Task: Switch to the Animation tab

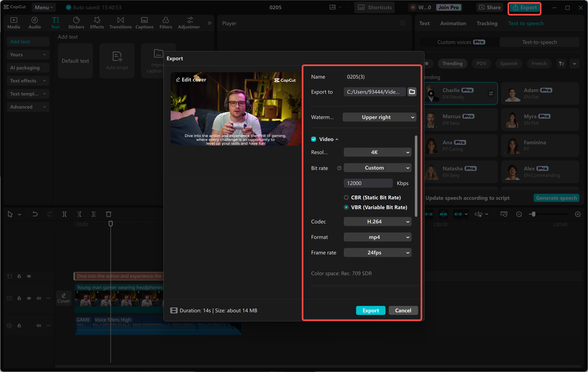Action: click(453, 23)
